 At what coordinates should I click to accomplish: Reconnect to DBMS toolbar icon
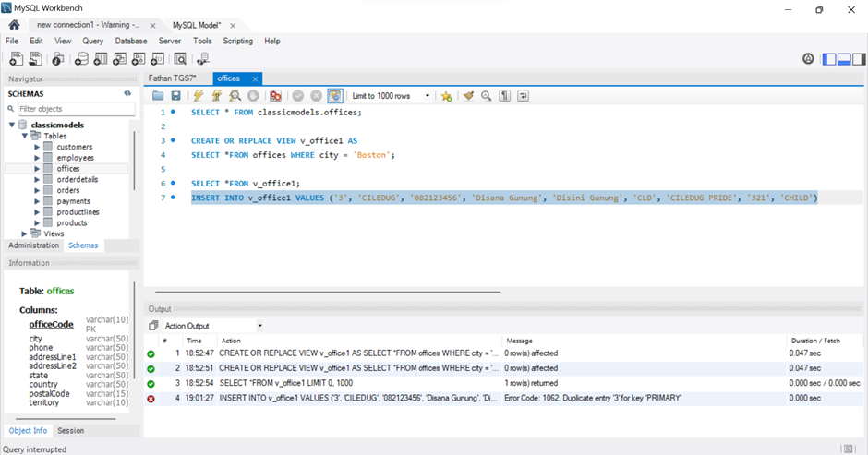point(202,59)
